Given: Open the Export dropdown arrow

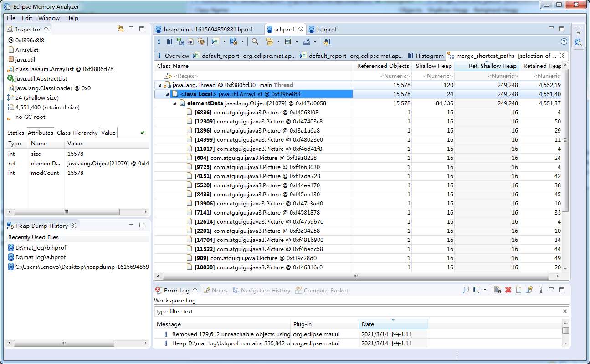Looking at the screenshot, I should (x=315, y=41).
